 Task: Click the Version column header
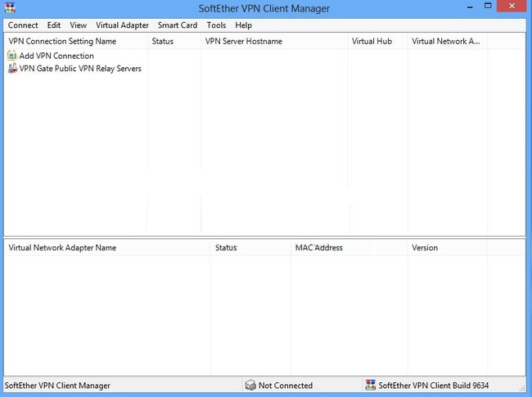[x=448, y=248]
